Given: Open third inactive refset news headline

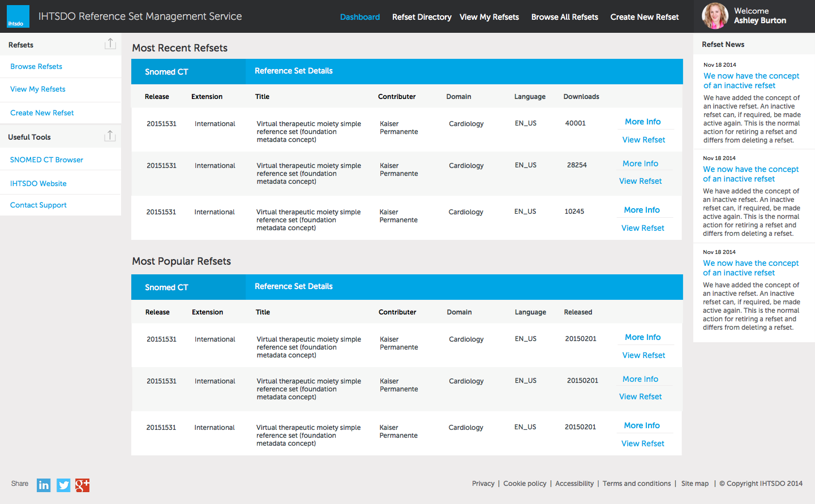Looking at the screenshot, I should click(750, 268).
